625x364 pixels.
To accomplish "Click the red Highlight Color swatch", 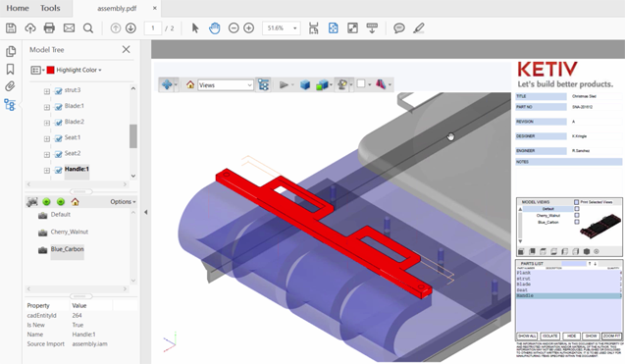I will click(50, 71).
